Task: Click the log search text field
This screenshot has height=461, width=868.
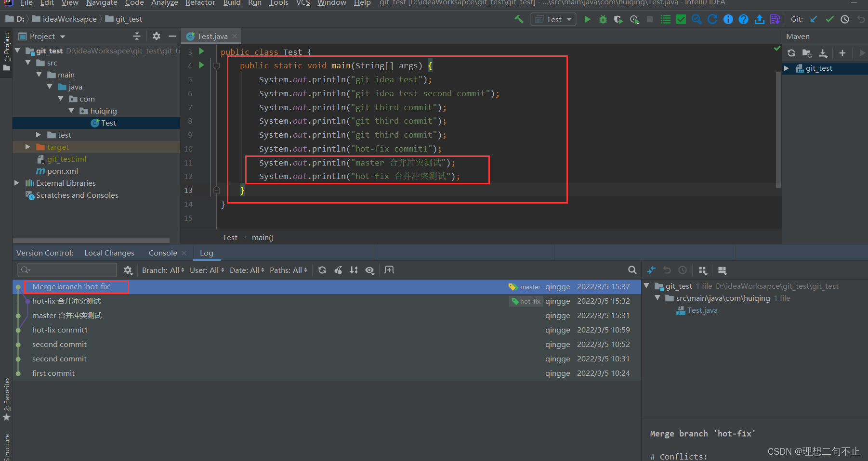Action: 67,270
